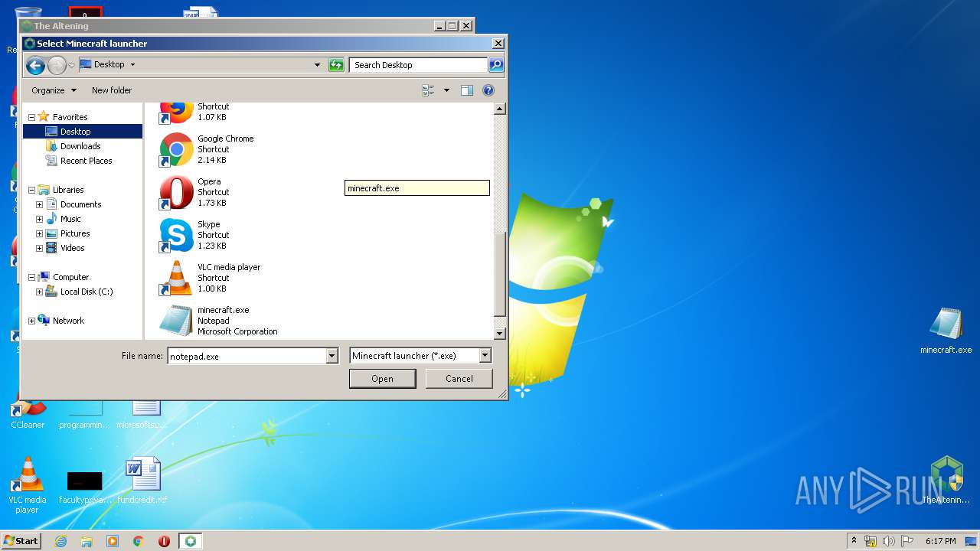
Task: Open Internet Explorer from taskbar
Action: click(61, 541)
